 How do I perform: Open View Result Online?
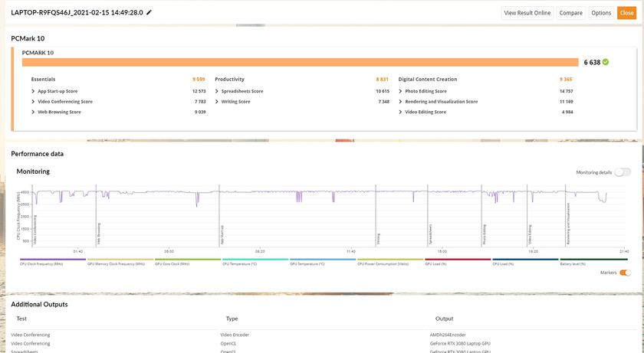527,13
